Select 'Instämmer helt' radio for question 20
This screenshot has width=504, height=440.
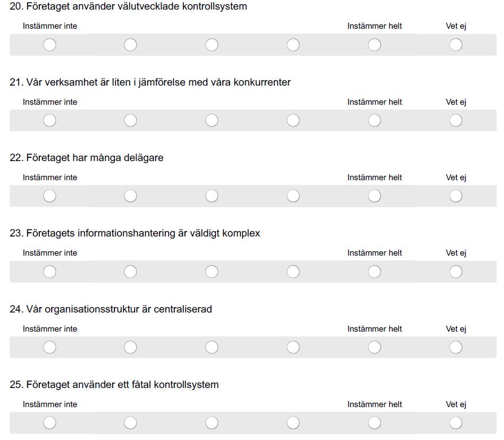(x=374, y=45)
